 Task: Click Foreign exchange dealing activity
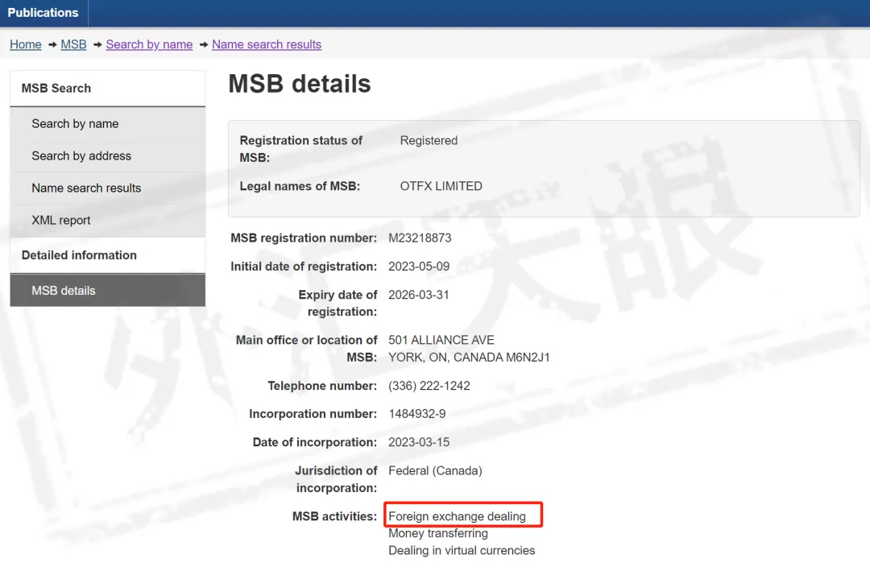pyautogui.click(x=458, y=516)
